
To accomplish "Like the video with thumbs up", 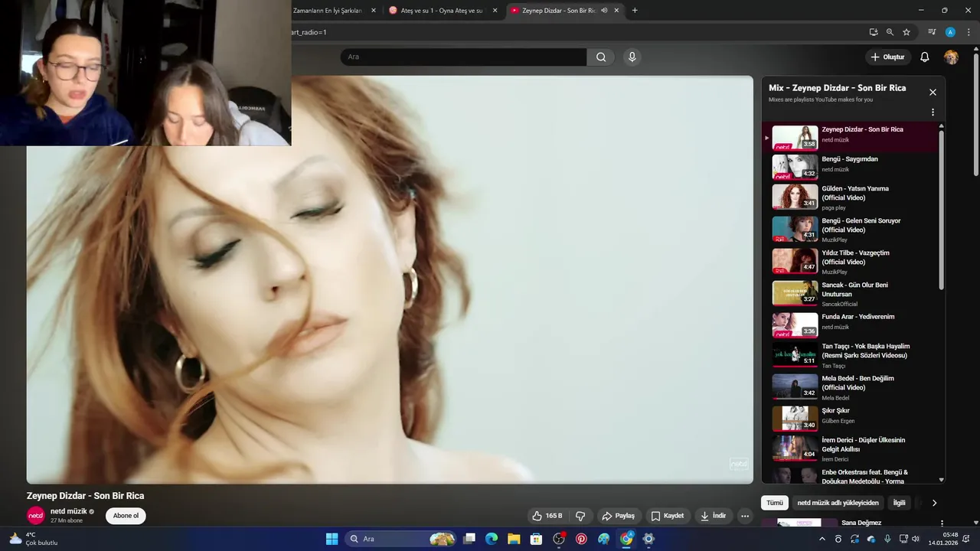I will point(547,516).
